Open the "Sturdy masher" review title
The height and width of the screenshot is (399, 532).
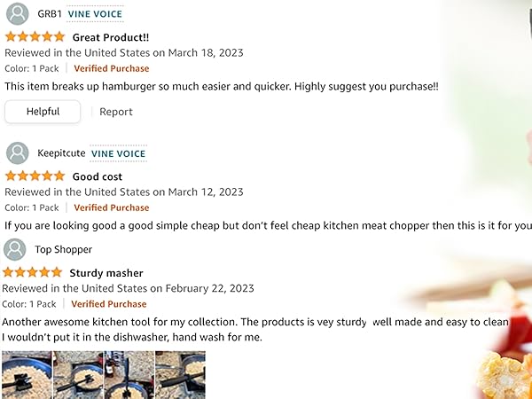click(106, 273)
